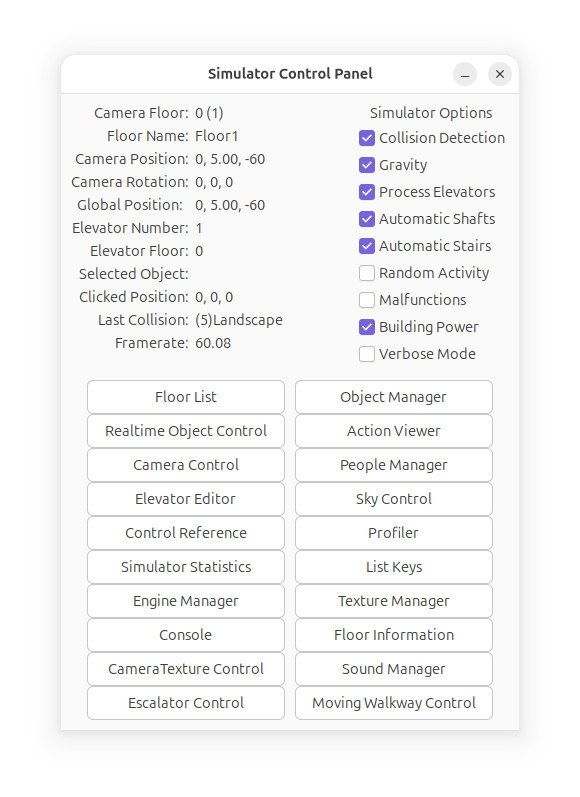Uncheck Automatic Stairs
The image size is (580, 797).
click(367, 246)
